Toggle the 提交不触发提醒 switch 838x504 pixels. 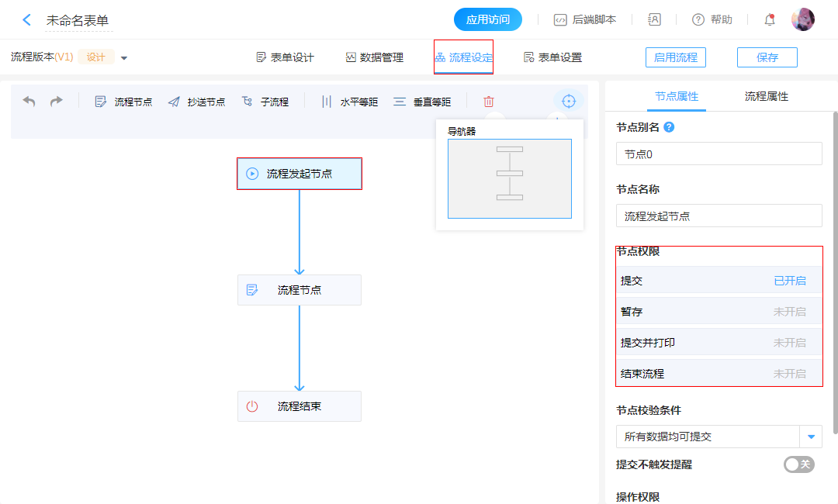798,464
